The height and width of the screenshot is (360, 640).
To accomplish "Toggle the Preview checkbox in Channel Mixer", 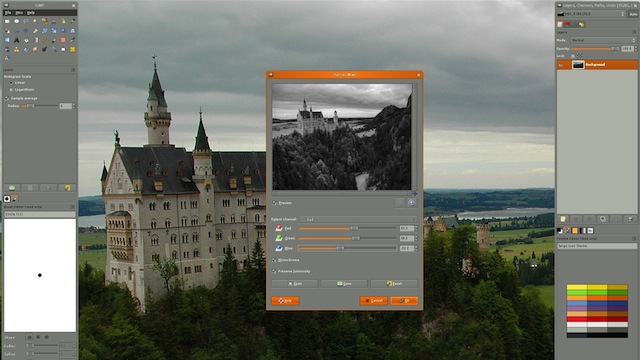I will (x=275, y=203).
